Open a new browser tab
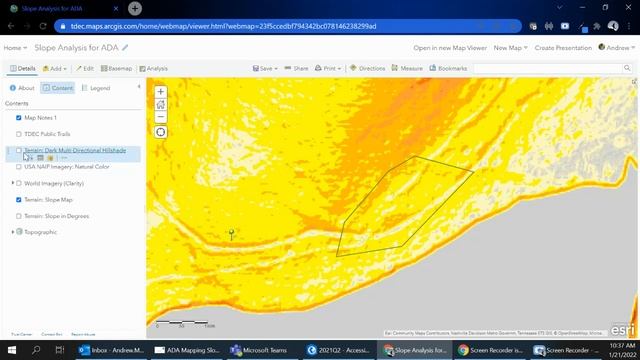Viewport: 640px width, 360px height. [x=135, y=8]
